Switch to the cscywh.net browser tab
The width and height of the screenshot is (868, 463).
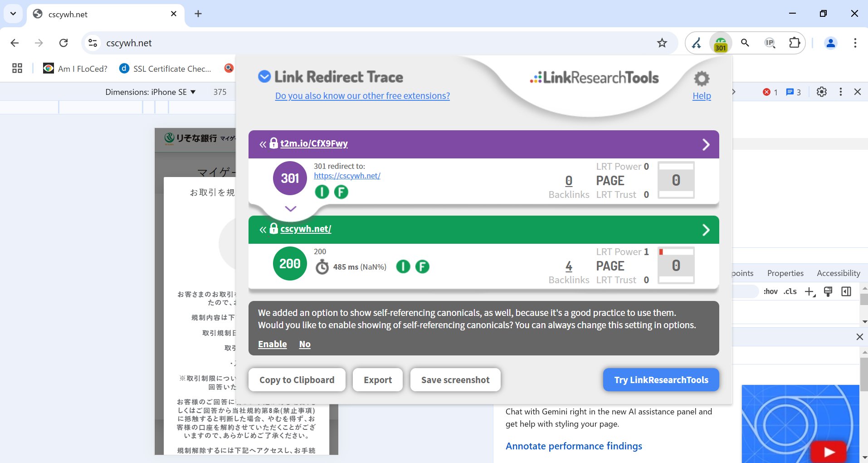tap(105, 14)
